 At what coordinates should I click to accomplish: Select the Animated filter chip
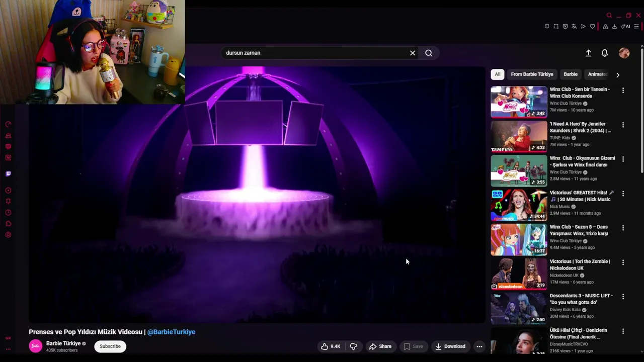tap(597, 74)
